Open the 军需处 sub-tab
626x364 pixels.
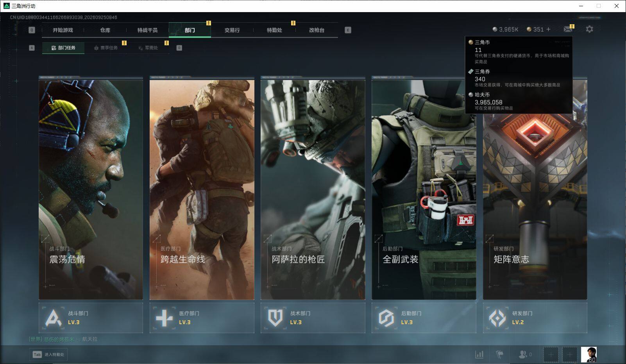coord(148,48)
